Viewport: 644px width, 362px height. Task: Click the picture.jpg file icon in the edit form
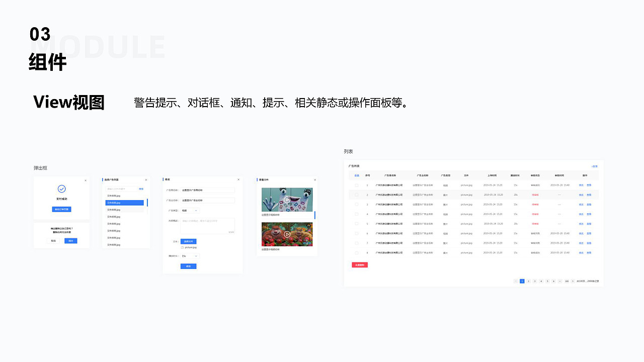pyautogui.click(x=181, y=247)
